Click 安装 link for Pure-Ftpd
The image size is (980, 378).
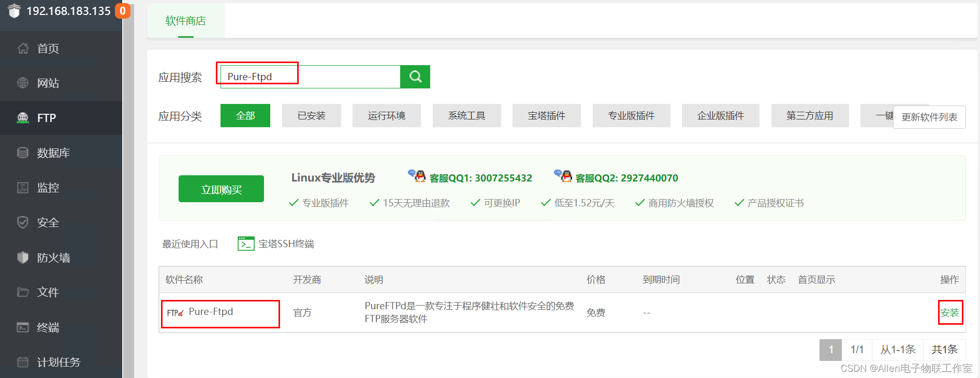950,313
